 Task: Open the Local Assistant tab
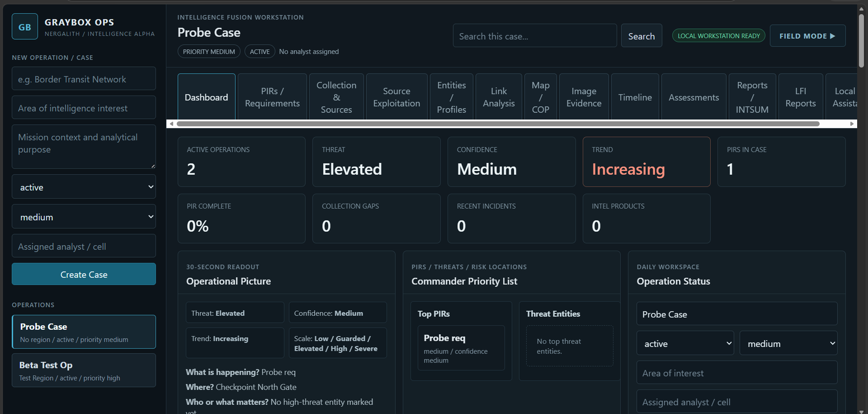click(842, 97)
